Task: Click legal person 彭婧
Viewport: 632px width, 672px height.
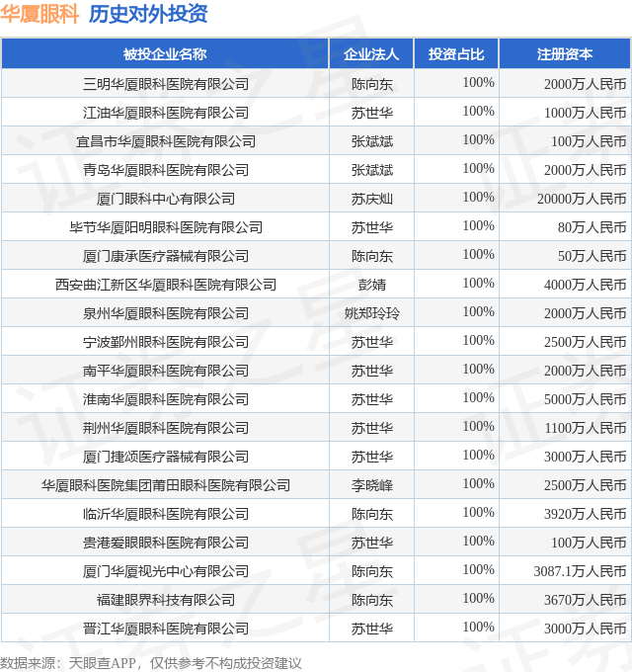Action: (x=371, y=285)
